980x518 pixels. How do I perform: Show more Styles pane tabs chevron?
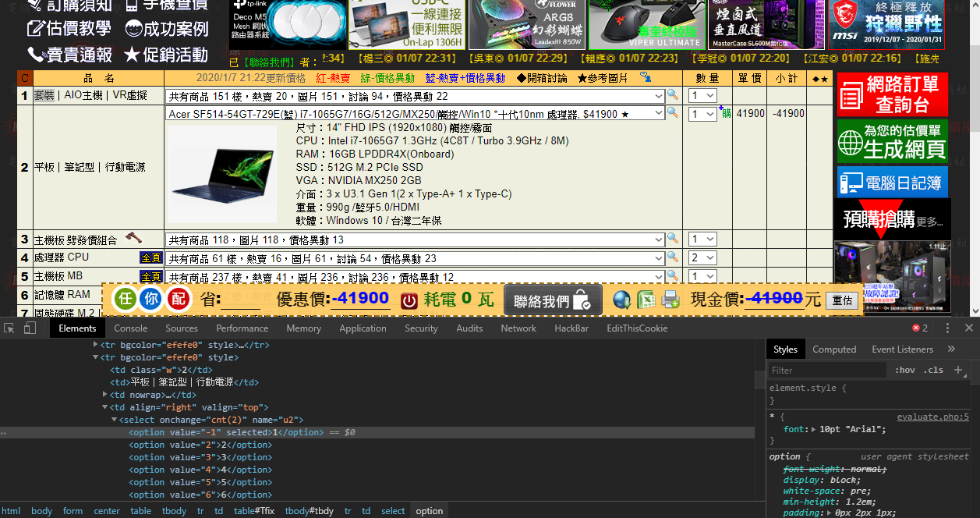tap(951, 349)
